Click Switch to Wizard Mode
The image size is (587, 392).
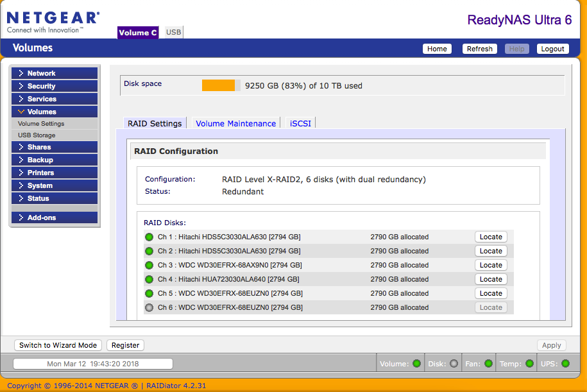(x=58, y=345)
